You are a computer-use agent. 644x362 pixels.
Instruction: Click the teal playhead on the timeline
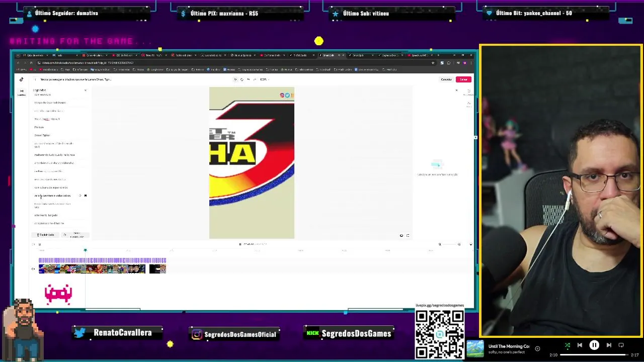click(x=85, y=250)
